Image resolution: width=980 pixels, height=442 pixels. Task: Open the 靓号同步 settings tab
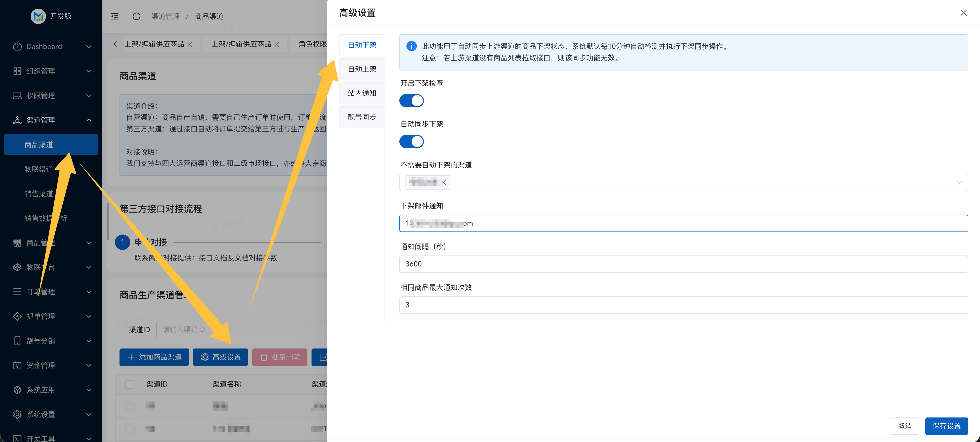362,117
